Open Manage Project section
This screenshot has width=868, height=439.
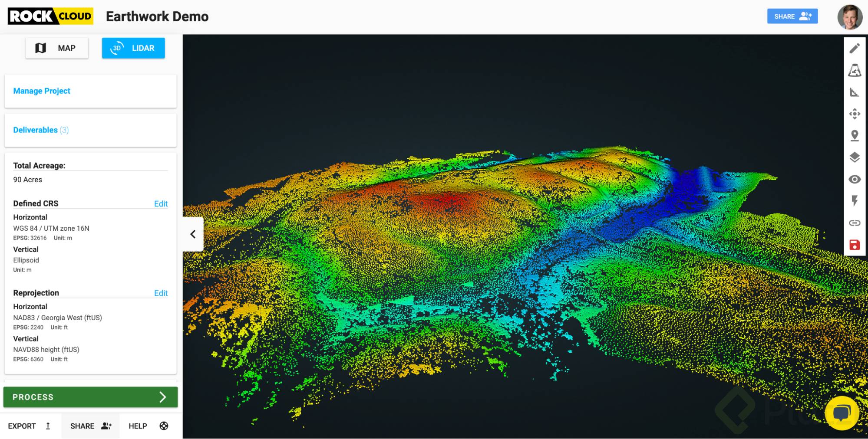click(90, 91)
